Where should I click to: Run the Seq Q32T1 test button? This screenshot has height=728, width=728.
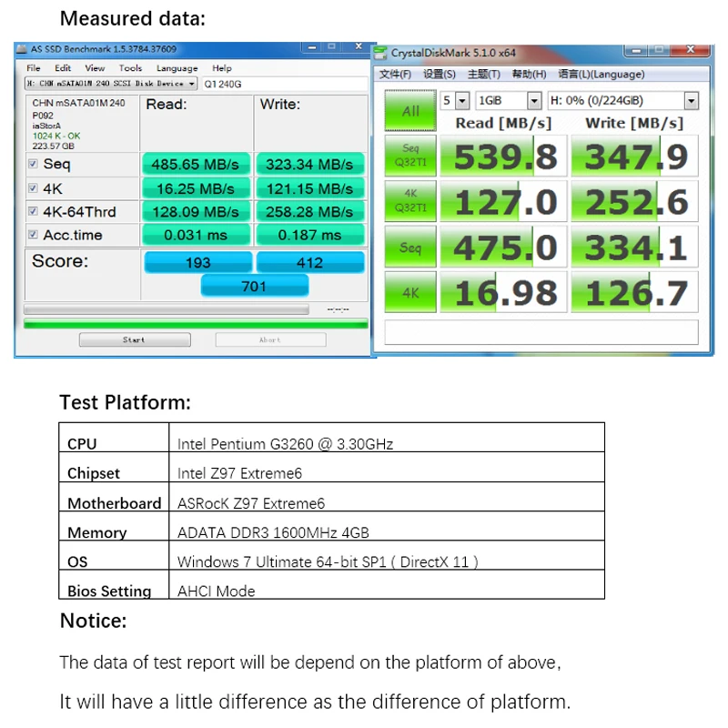pos(410,156)
